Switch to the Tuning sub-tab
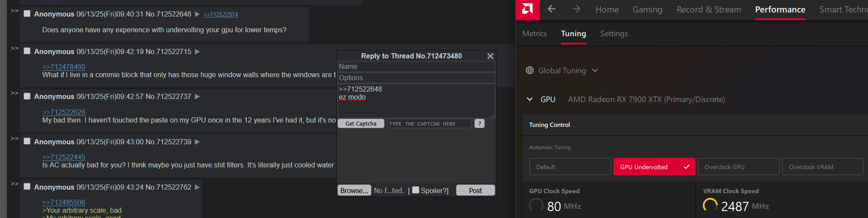Screen dimensions: 868x218 click(573, 34)
